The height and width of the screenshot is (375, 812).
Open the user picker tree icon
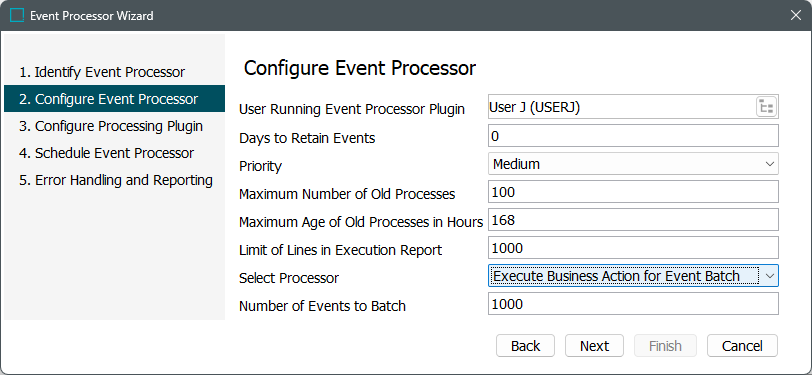pyautogui.click(x=766, y=108)
